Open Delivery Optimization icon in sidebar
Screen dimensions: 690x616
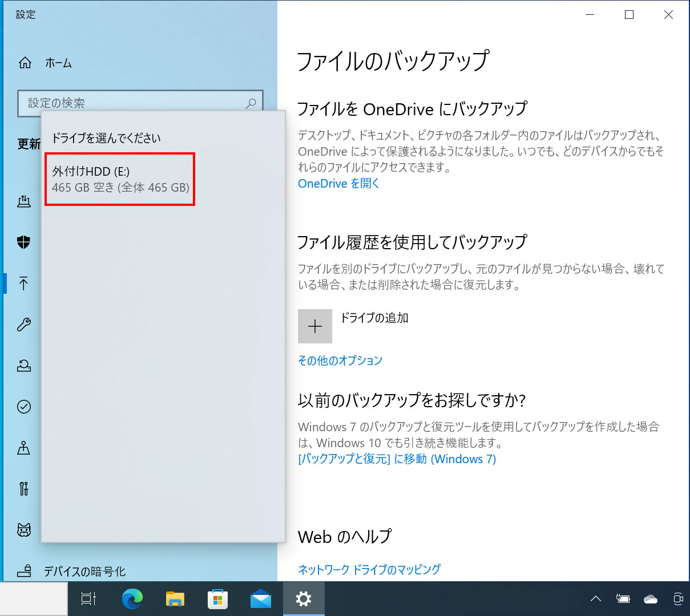[24, 201]
